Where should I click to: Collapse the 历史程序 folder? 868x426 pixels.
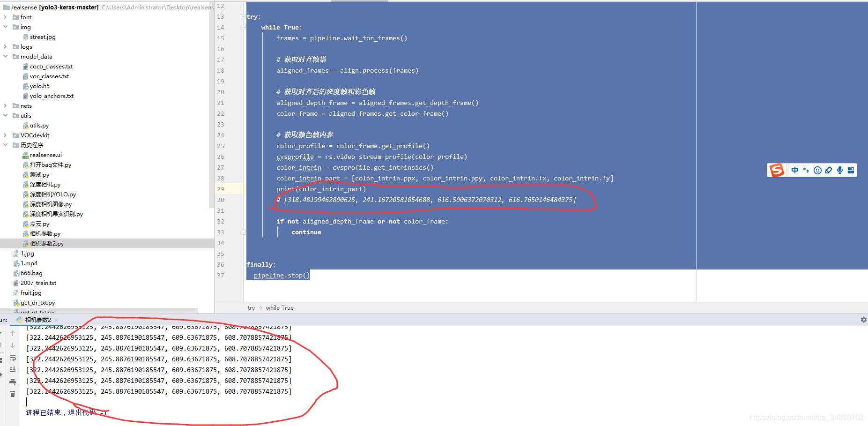5,145
